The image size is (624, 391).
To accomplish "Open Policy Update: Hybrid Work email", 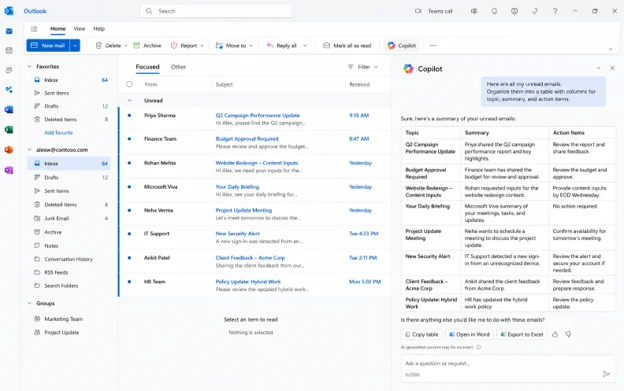I will [x=255, y=285].
